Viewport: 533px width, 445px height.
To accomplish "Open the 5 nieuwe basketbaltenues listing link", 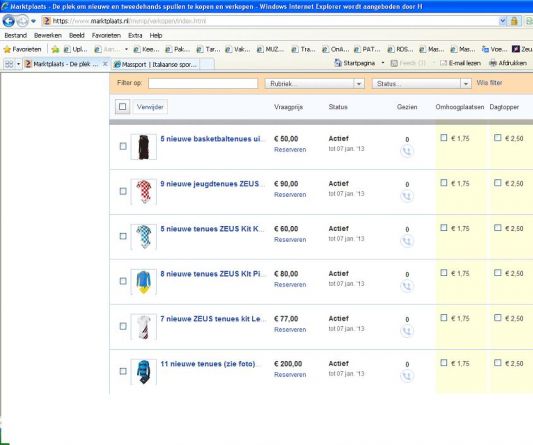I will (211, 139).
